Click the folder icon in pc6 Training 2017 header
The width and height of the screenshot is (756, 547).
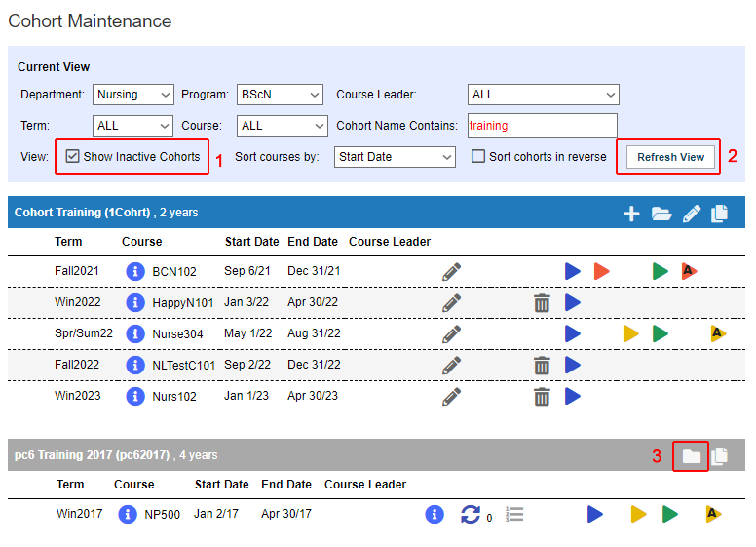(x=692, y=456)
